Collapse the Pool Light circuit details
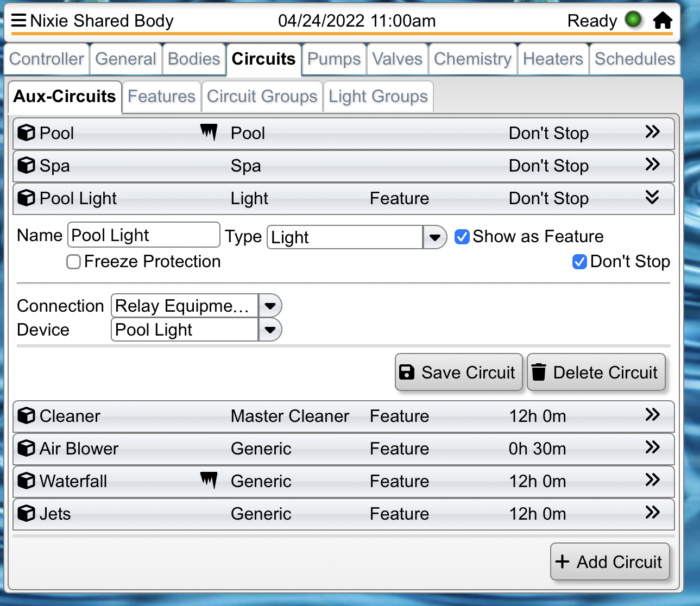 [653, 198]
